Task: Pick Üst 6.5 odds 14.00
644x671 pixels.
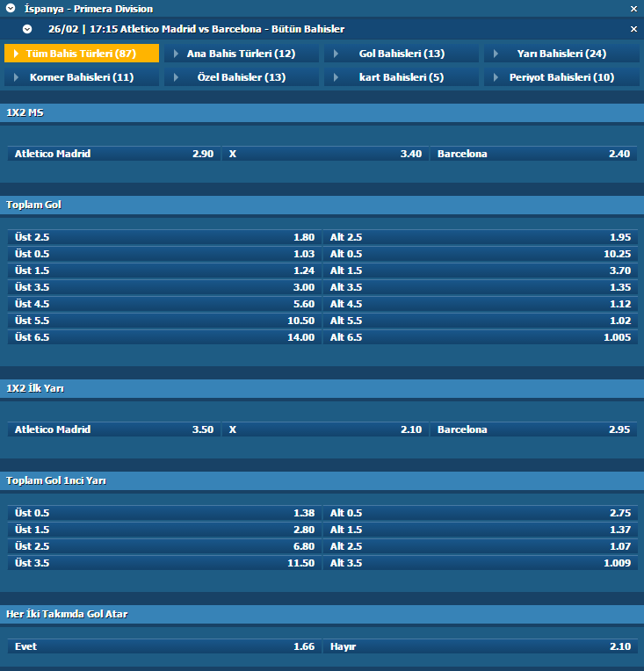Action: (x=164, y=337)
